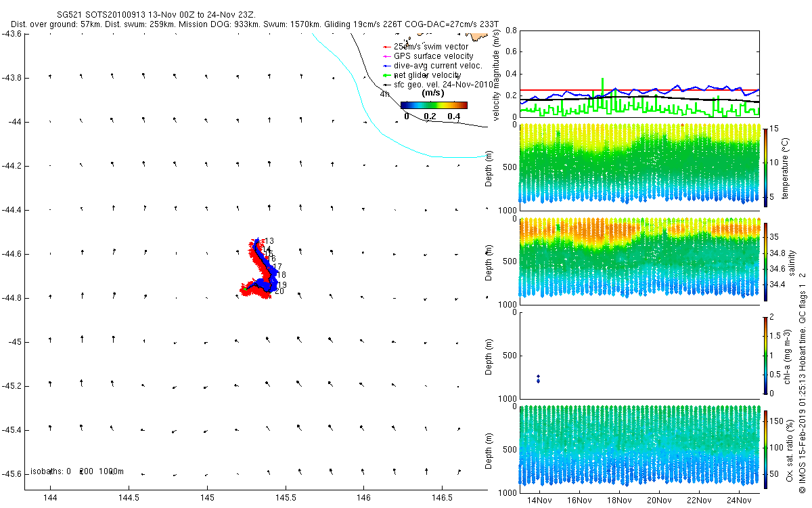Image resolution: width=812 pixels, height=508 pixels.
Task: Click the '34.8' tick on the salinity colorbar
Action: pos(777,253)
